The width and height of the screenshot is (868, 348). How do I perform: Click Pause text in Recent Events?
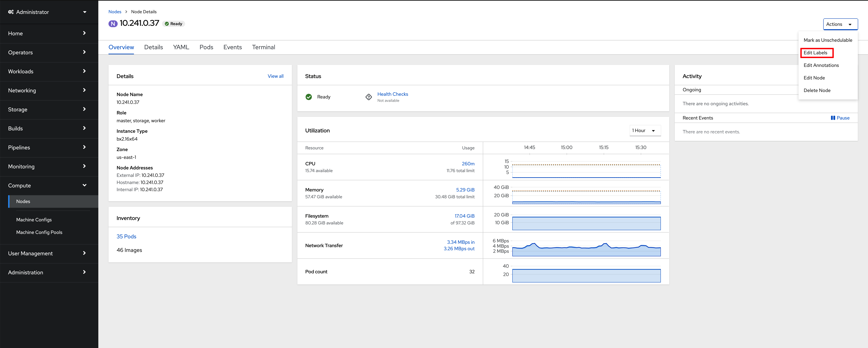click(x=843, y=118)
